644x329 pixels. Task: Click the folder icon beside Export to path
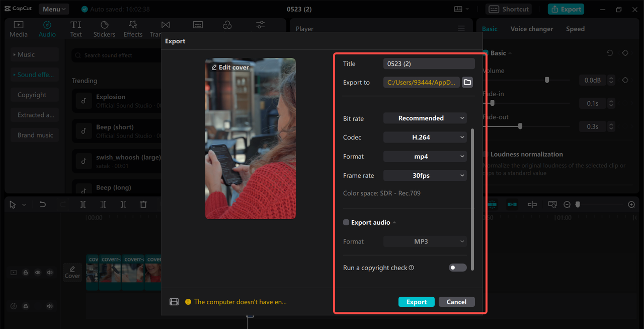[x=467, y=82]
